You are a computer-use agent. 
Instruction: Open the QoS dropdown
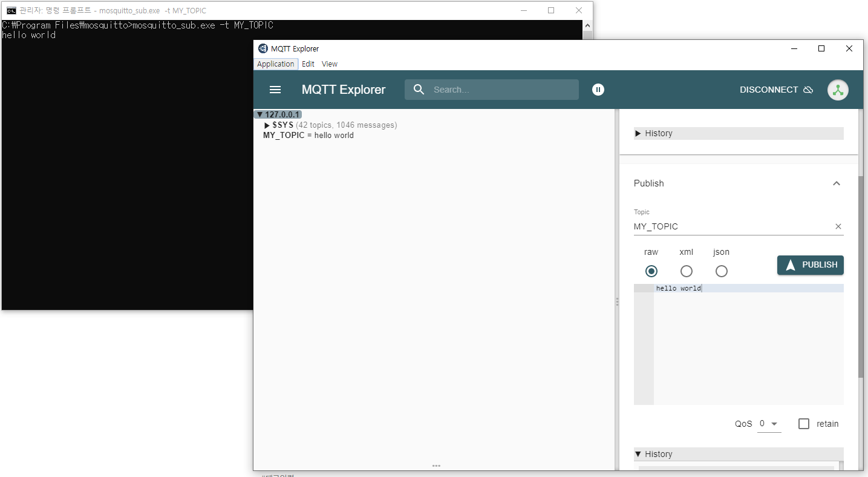pyautogui.click(x=769, y=424)
